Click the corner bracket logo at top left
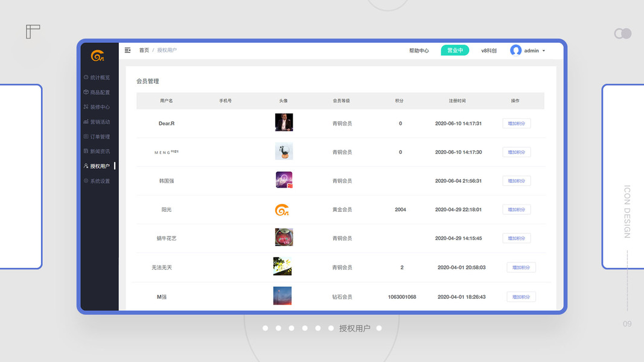This screenshot has height=362, width=644. [33, 31]
